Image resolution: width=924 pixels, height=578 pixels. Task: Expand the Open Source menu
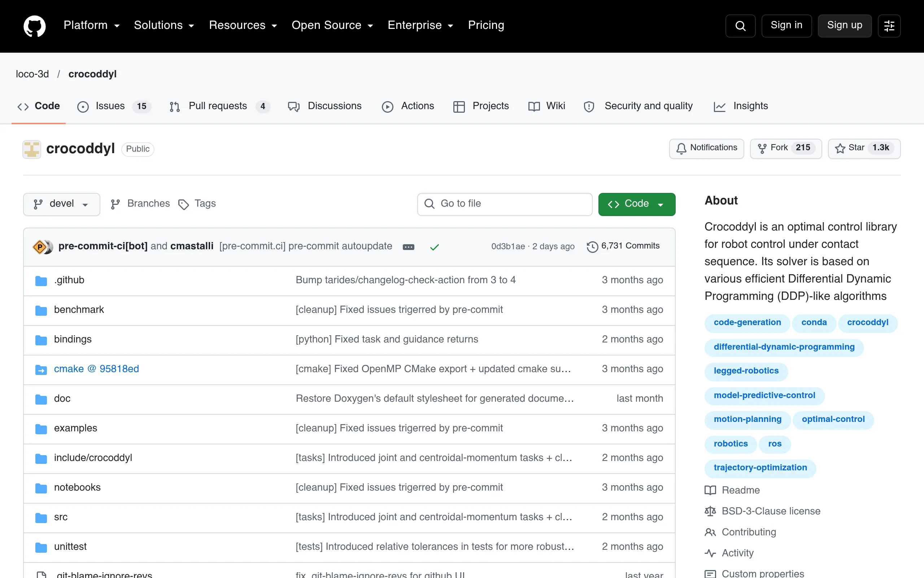coord(332,25)
